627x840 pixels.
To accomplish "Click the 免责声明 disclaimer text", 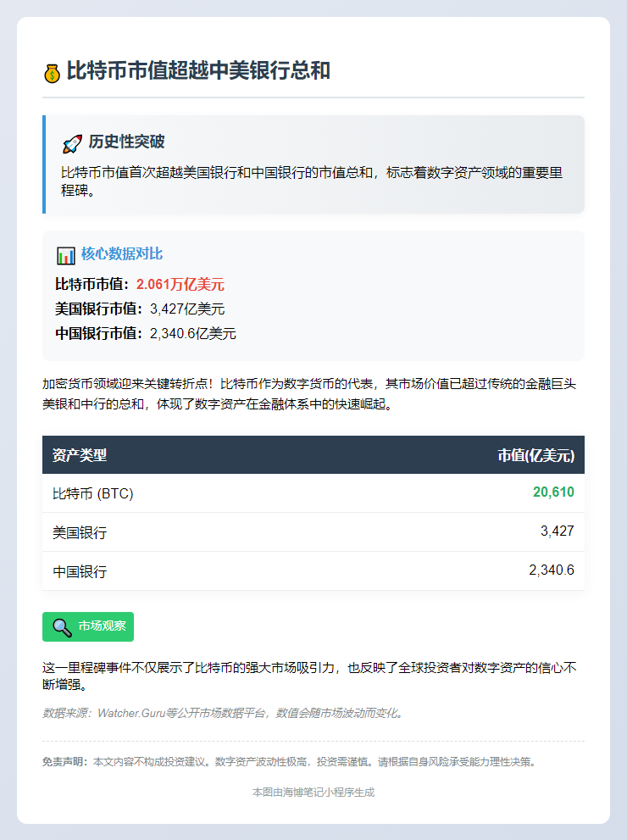I will pos(290,762).
